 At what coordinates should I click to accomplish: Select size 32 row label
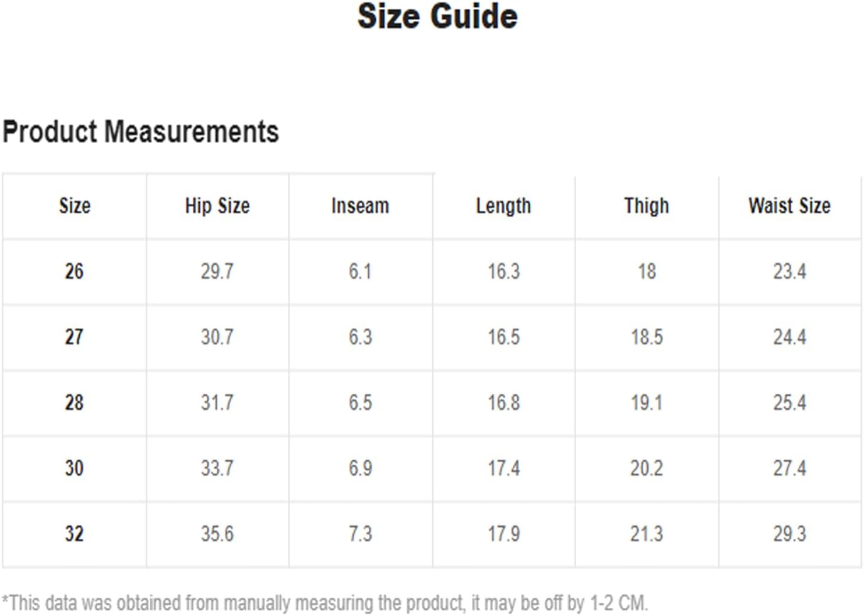coord(74,534)
